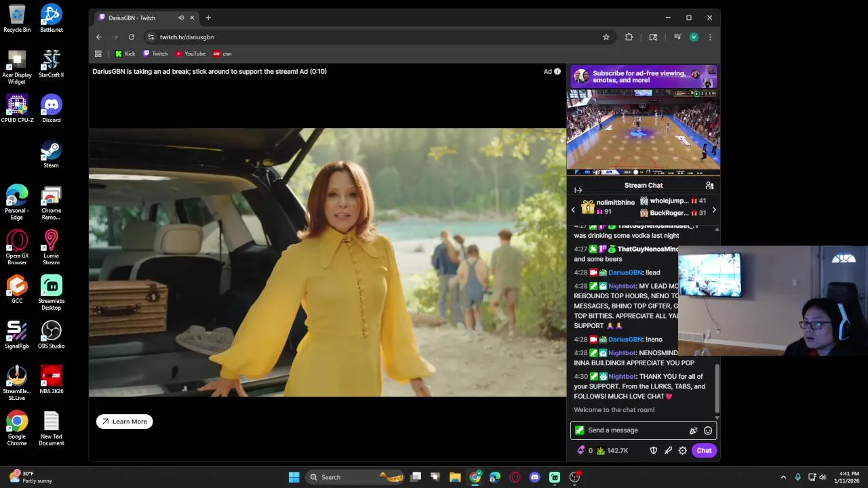Click Subscribe for ad-free viewing banner
868x488 pixels.
tap(644, 77)
